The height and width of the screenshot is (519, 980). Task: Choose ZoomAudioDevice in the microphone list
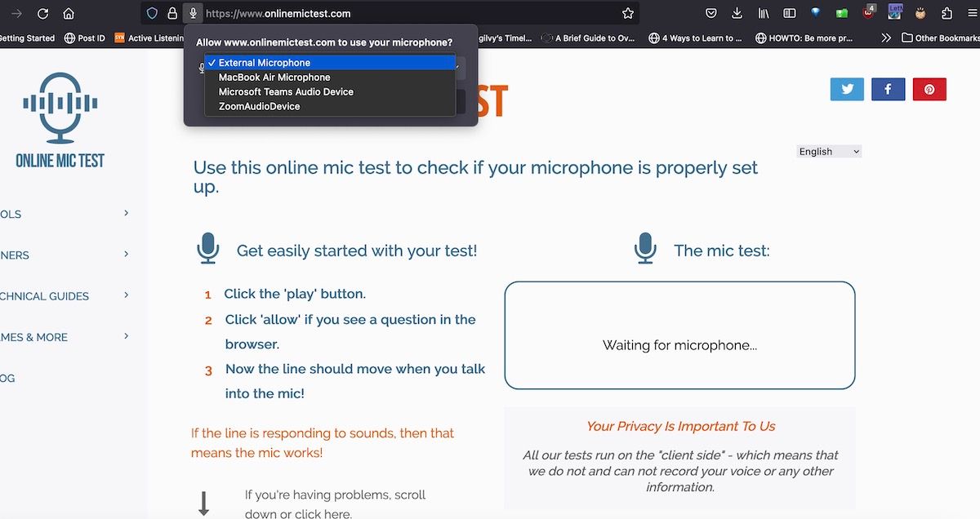click(x=330, y=107)
